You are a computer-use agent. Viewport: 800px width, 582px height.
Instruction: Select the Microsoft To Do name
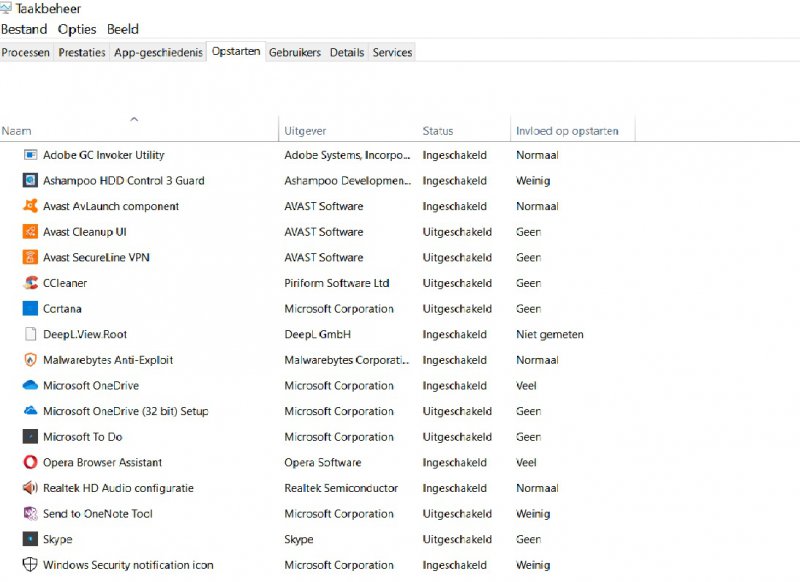click(83, 437)
